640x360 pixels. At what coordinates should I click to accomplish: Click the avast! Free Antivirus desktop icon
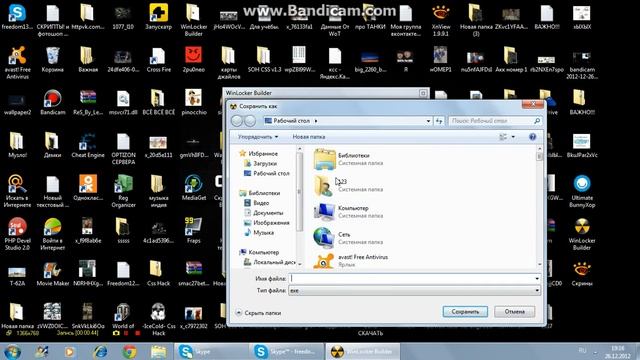[x=17, y=62]
